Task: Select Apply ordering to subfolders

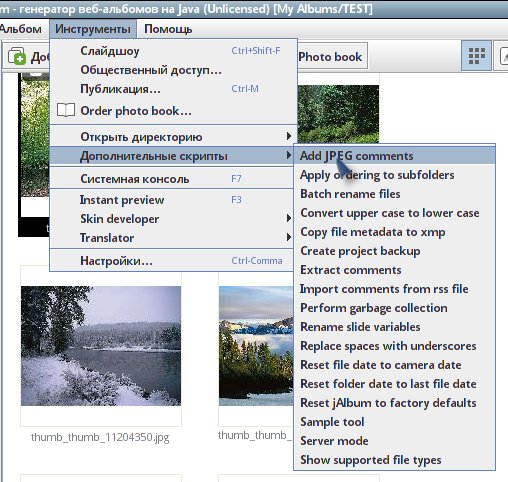Action: 394,175
